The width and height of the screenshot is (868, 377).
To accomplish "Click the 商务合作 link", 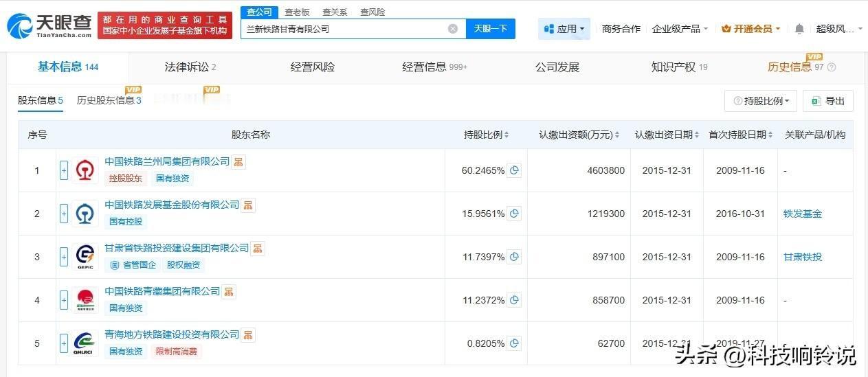I will coord(621,29).
